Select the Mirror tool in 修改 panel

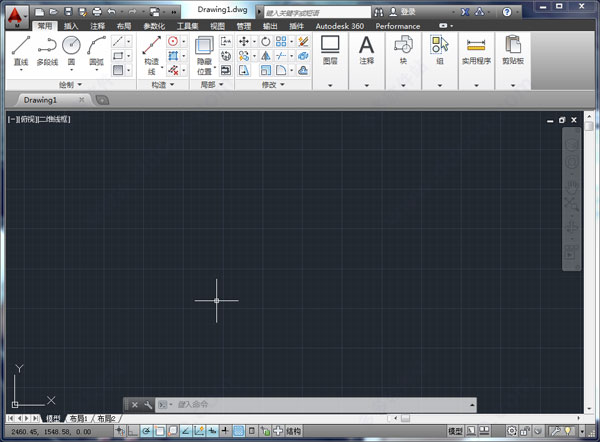click(x=266, y=56)
